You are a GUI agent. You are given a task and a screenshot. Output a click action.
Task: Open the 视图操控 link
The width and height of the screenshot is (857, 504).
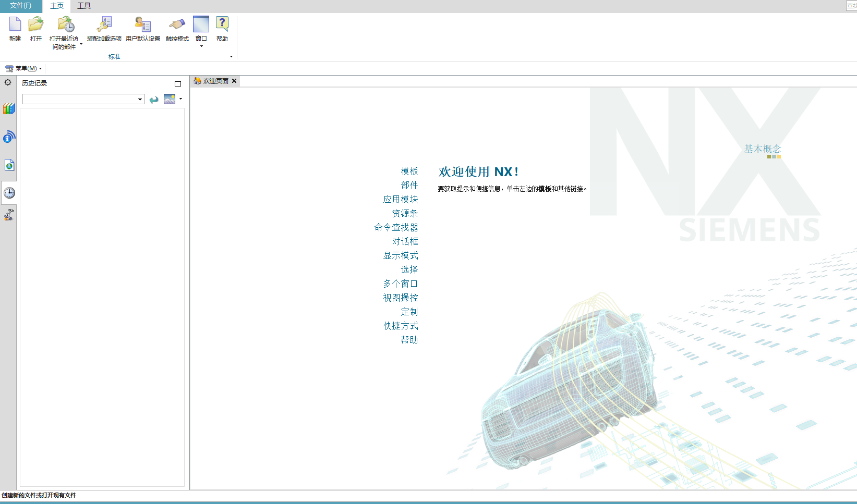click(x=401, y=298)
